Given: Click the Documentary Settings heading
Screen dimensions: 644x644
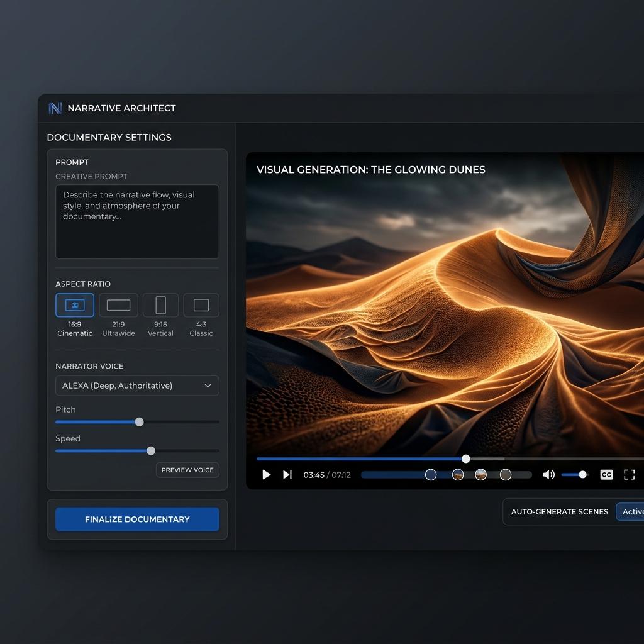Looking at the screenshot, I should tap(109, 137).
